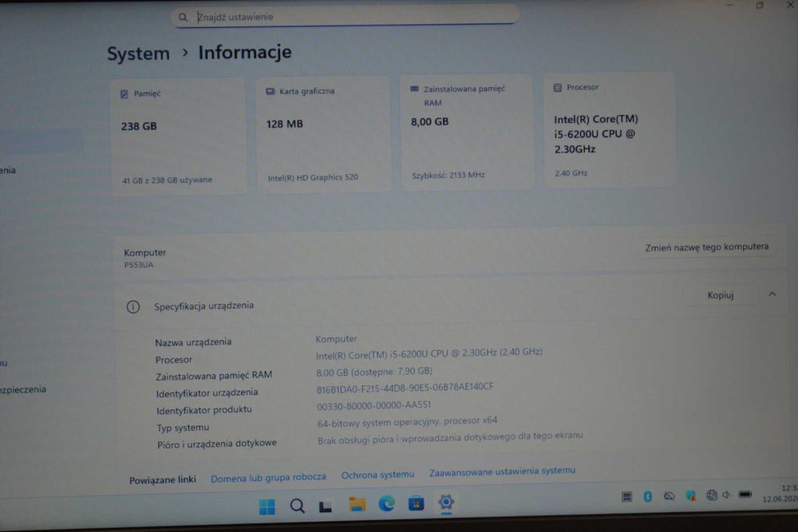The image size is (798, 532).
Task: Open Microsoft Store from taskbar
Action: pyautogui.click(x=416, y=503)
